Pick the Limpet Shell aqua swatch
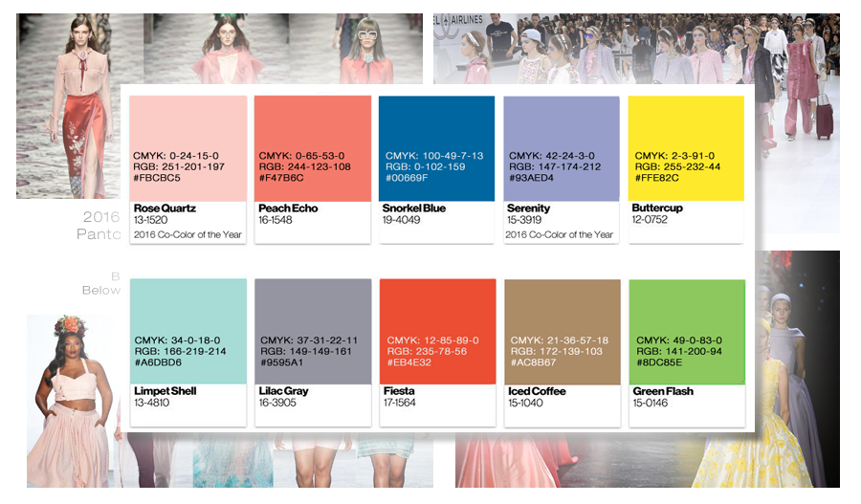 188,331
